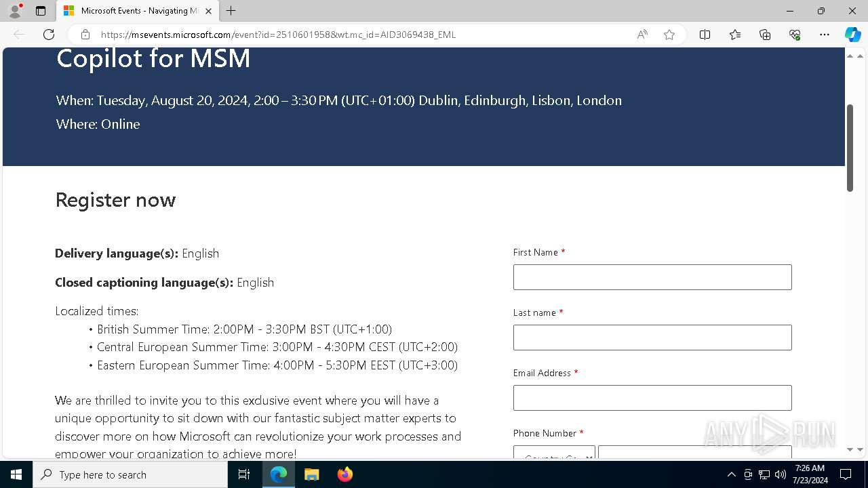Viewport: 868px width, 488px height.
Task: Open the network tray icon
Action: tap(764, 474)
